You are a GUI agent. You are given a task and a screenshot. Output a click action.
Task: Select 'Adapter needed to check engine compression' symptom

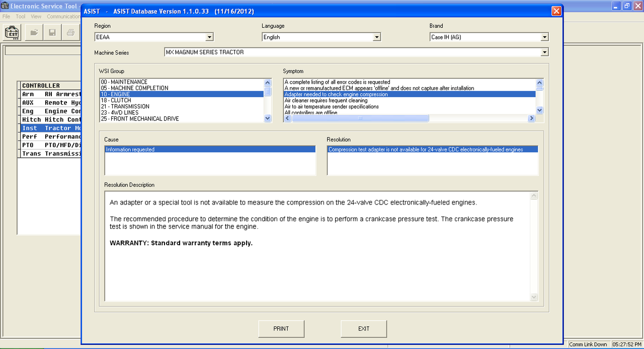click(410, 94)
